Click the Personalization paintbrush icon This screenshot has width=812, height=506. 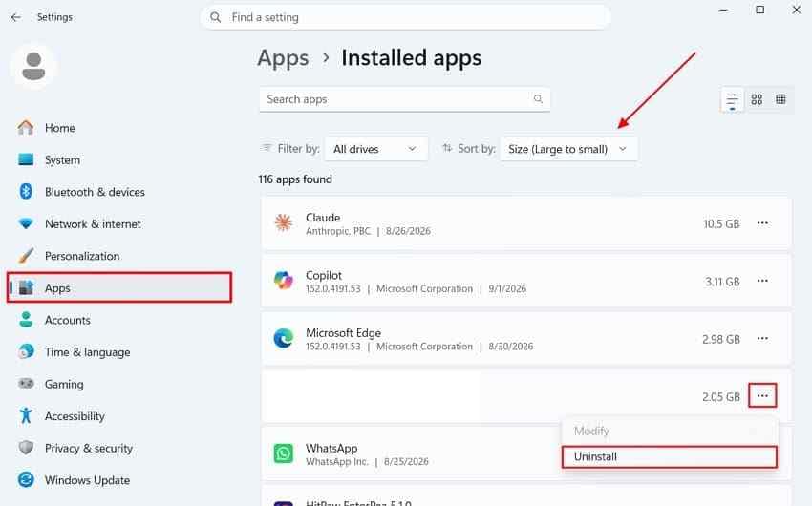[26, 256]
